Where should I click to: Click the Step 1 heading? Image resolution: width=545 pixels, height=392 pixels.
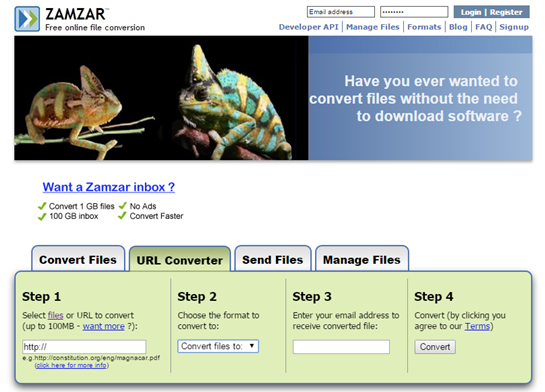(x=41, y=296)
